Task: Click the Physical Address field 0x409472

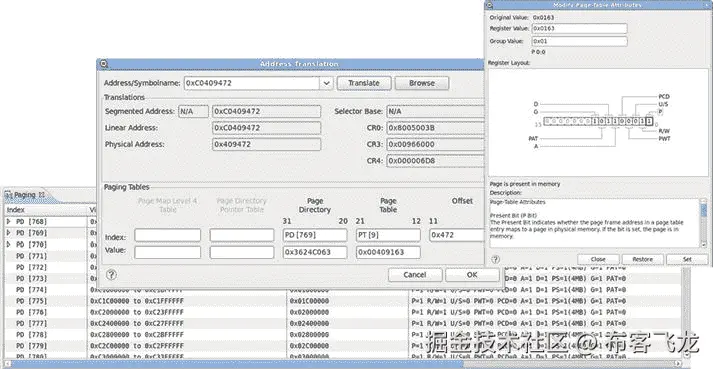Action: point(266,144)
